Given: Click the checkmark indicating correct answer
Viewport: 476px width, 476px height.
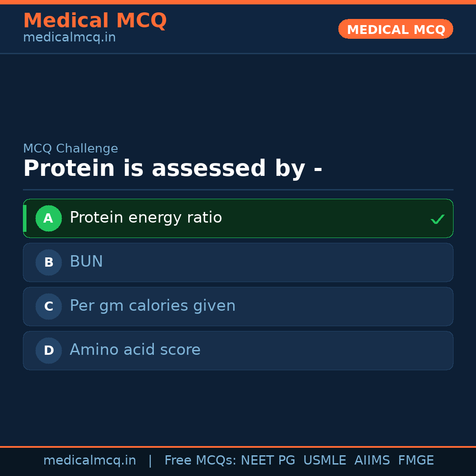Looking at the screenshot, I should coord(437,219).
